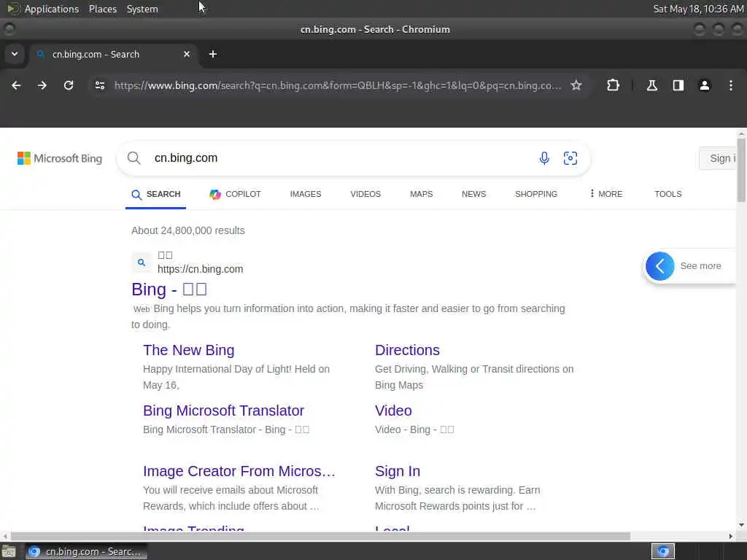
Task: Open the Bing main result title link
Action: (169, 289)
